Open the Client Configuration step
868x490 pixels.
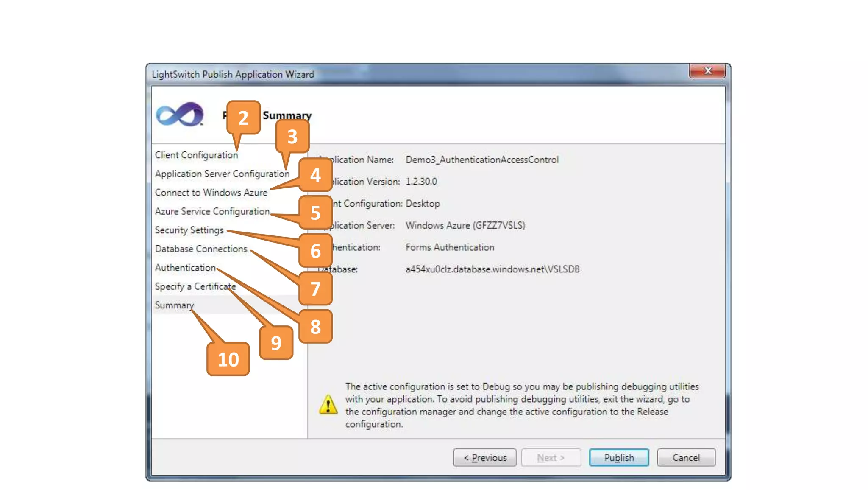[196, 155]
